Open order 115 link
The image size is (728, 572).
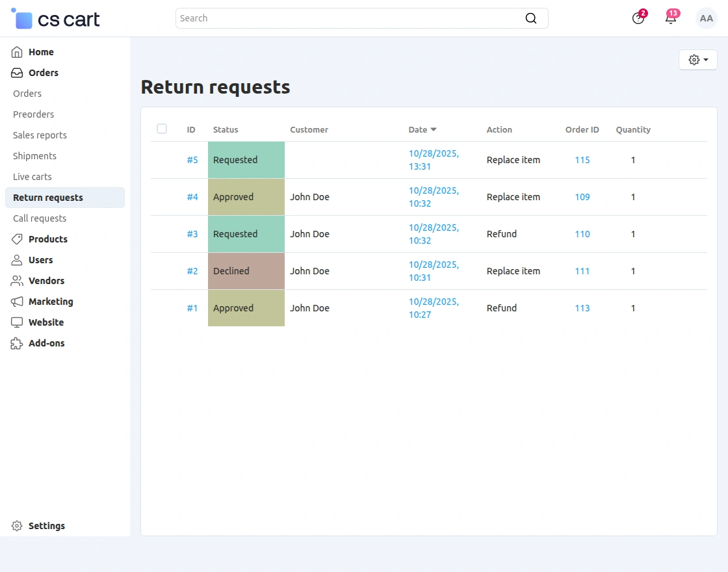[582, 160]
